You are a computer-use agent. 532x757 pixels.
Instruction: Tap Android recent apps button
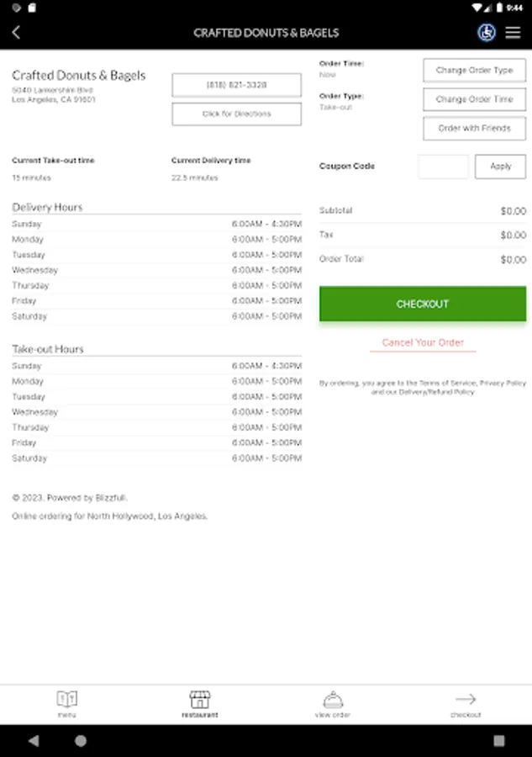tap(499, 740)
